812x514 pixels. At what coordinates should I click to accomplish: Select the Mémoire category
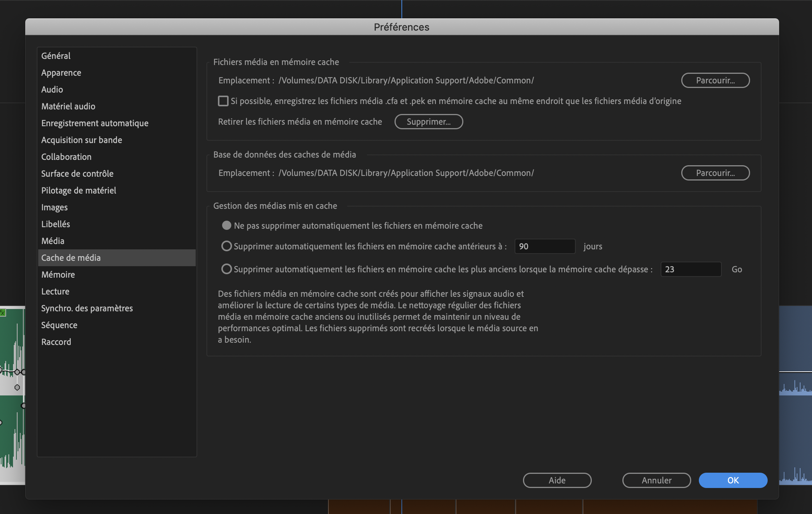pyautogui.click(x=58, y=275)
